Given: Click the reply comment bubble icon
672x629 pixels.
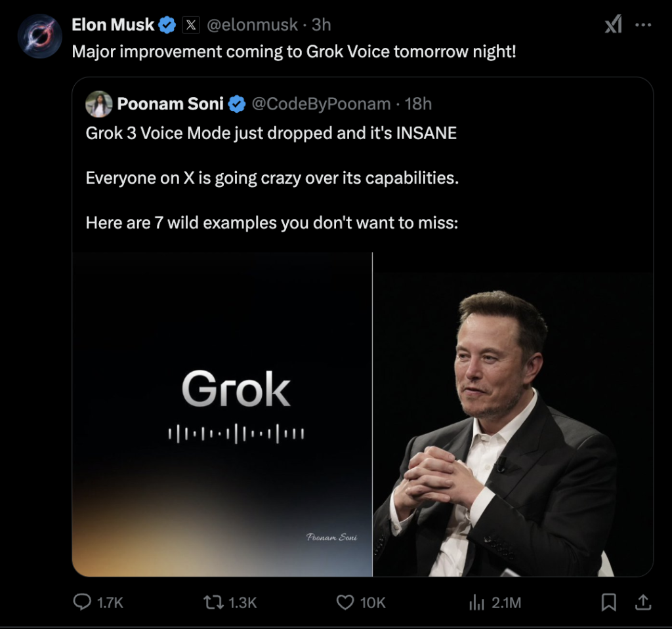Looking at the screenshot, I should [82, 602].
